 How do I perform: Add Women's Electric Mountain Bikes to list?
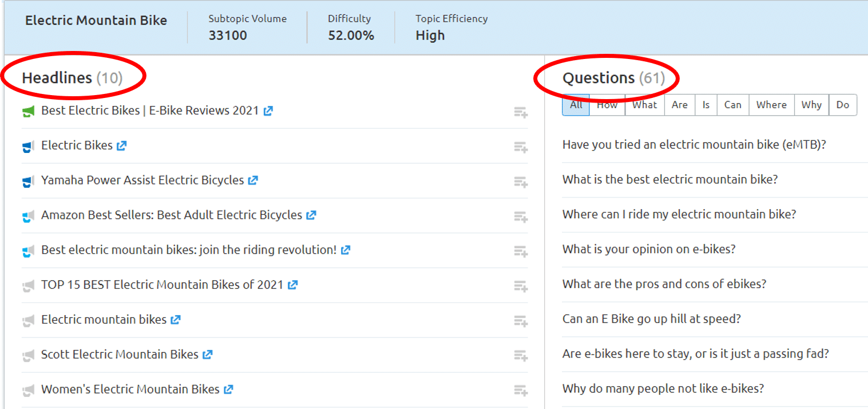click(520, 391)
